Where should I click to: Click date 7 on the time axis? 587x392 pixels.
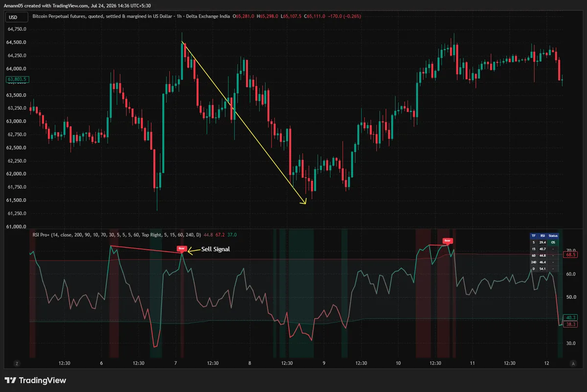pyautogui.click(x=175, y=363)
